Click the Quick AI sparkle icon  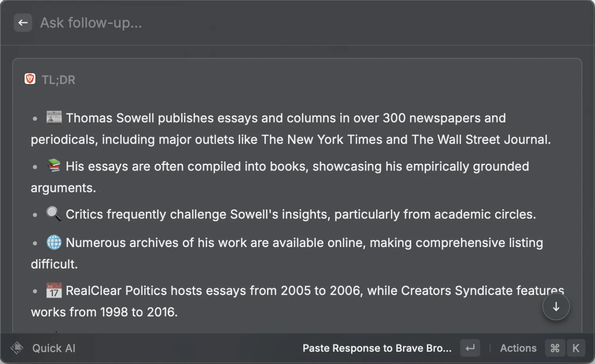17,348
